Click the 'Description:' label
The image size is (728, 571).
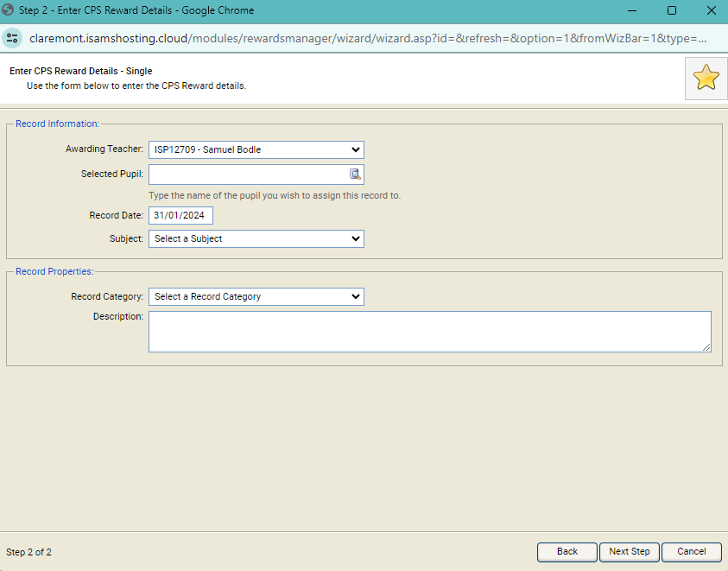(118, 316)
